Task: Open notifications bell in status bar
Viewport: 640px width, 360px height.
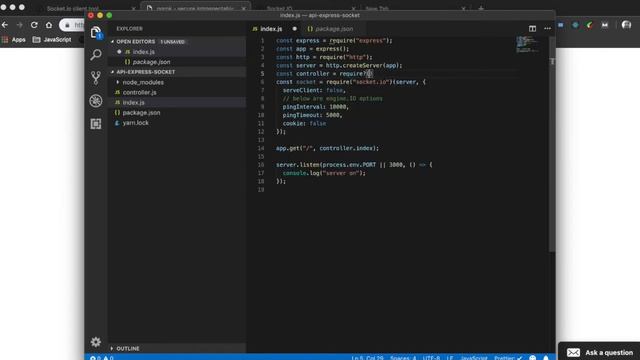Action: click(x=546, y=357)
